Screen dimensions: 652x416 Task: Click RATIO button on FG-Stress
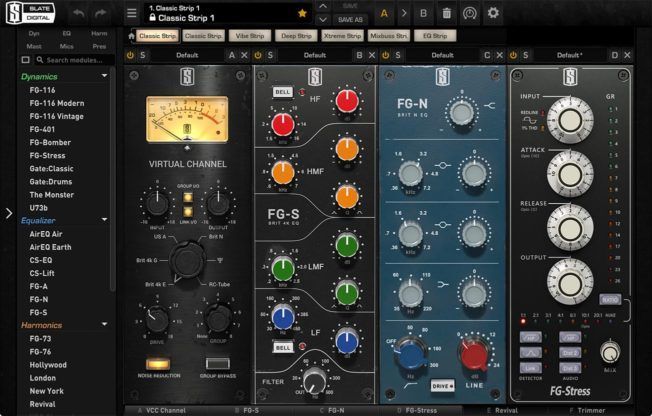point(610,299)
